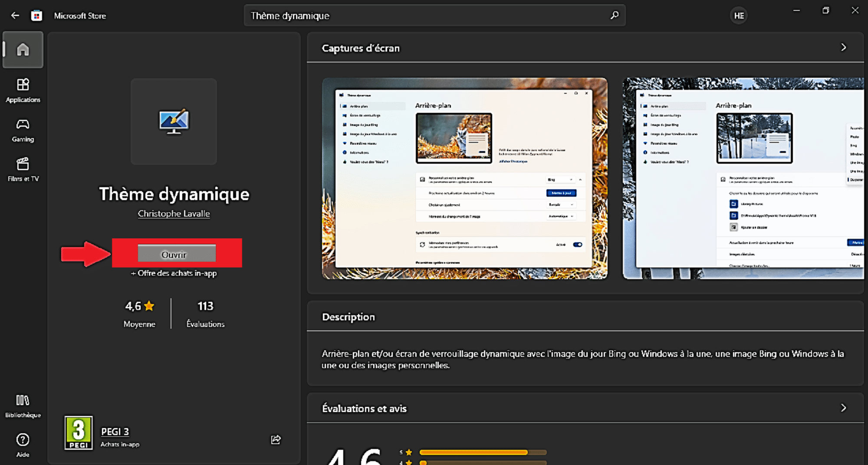The height and width of the screenshot is (465, 868).
Task: Share the app with share icon
Action: (x=276, y=439)
